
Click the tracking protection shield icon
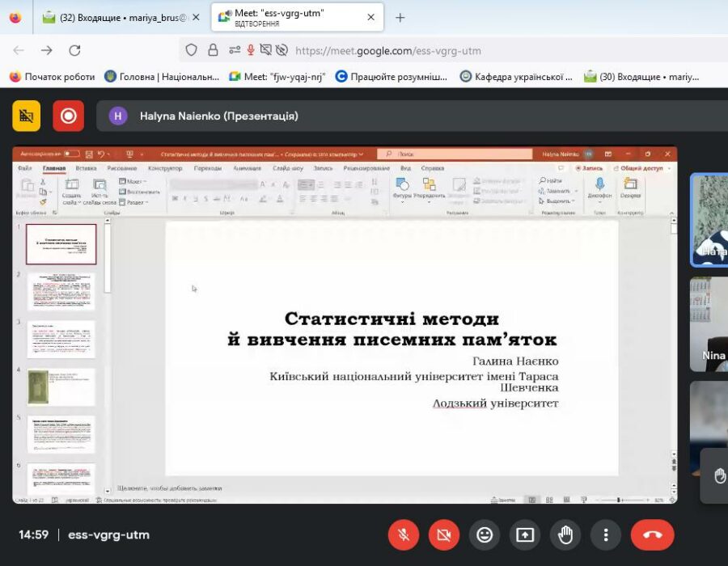click(x=192, y=50)
